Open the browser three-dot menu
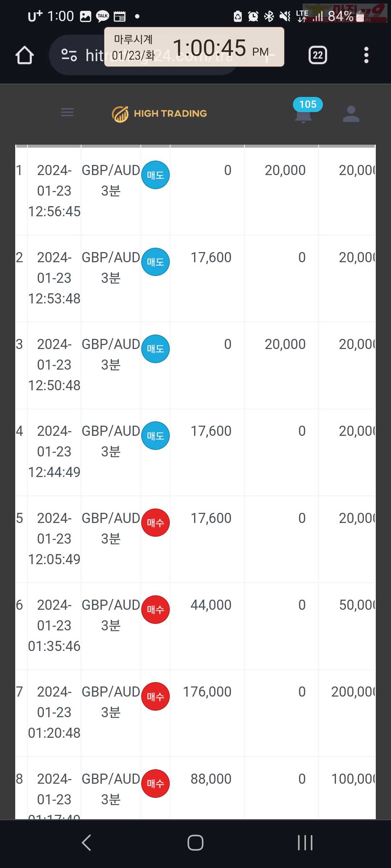The image size is (391, 868). (x=366, y=55)
